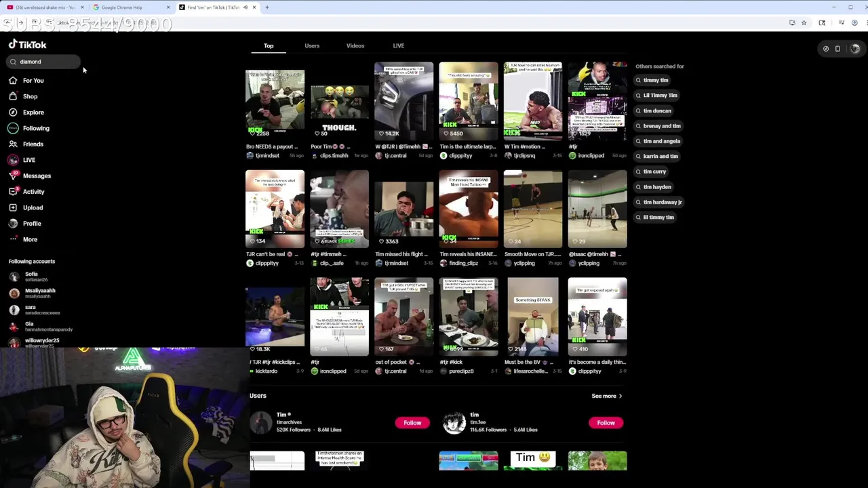Click the Chrome install app icon
The height and width of the screenshot is (488, 868).
coord(792,23)
